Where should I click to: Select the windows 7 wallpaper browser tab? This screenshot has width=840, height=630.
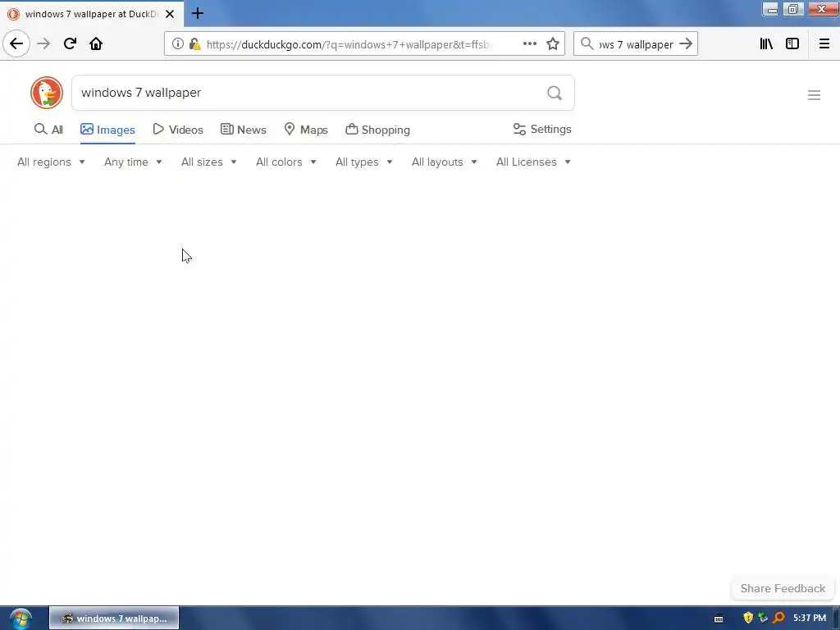[x=92, y=14]
